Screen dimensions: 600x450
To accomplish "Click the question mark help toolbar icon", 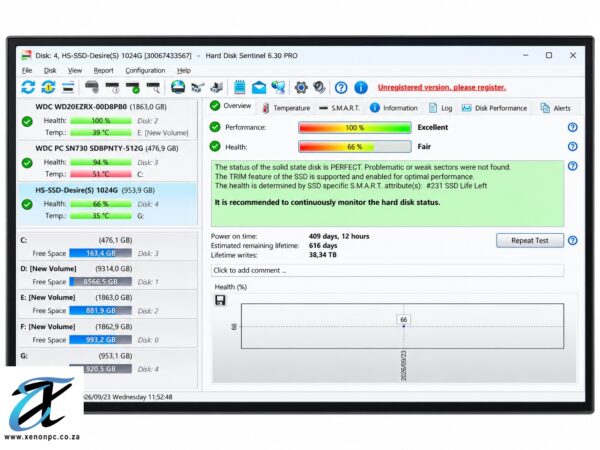I will (341, 88).
